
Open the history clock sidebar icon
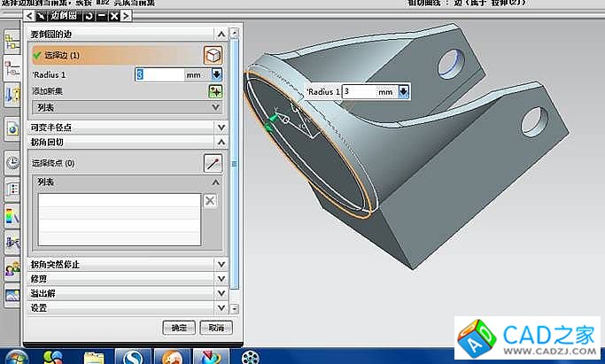[13, 162]
